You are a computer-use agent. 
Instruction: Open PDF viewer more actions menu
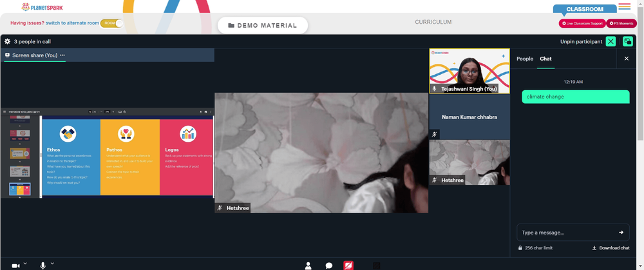211,111
